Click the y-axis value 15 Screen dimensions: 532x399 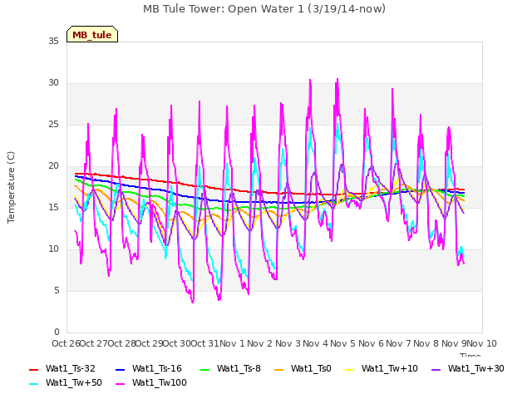pyautogui.click(x=53, y=208)
